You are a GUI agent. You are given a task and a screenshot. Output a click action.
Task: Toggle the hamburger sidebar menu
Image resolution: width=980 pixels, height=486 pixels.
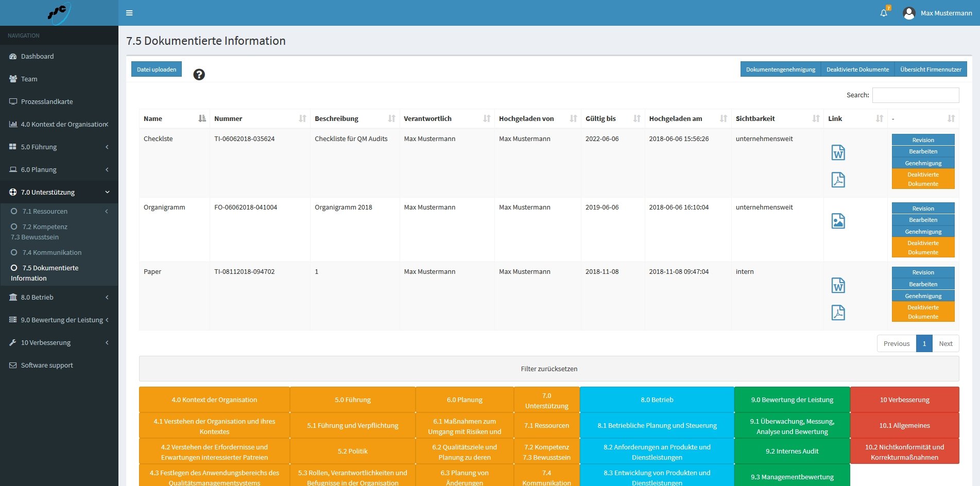click(129, 13)
